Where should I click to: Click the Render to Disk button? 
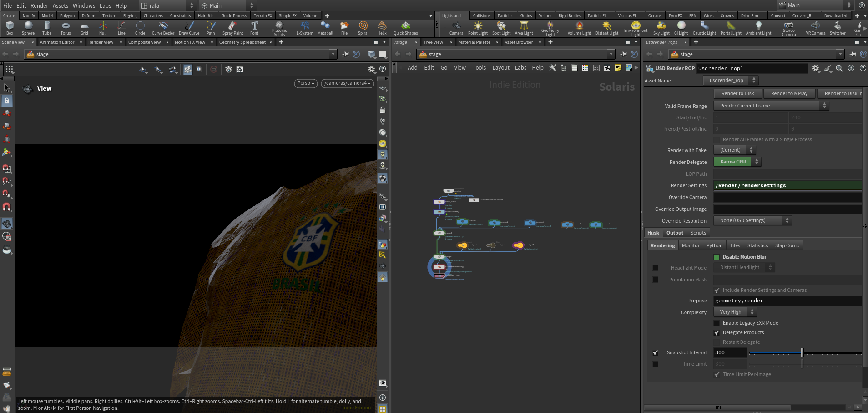[737, 93]
